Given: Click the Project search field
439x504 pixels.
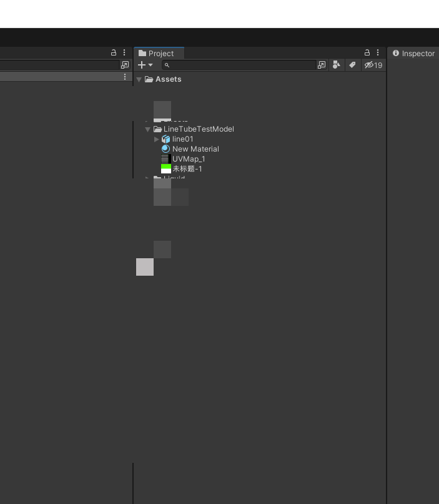Looking at the screenshot, I should click(239, 65).
